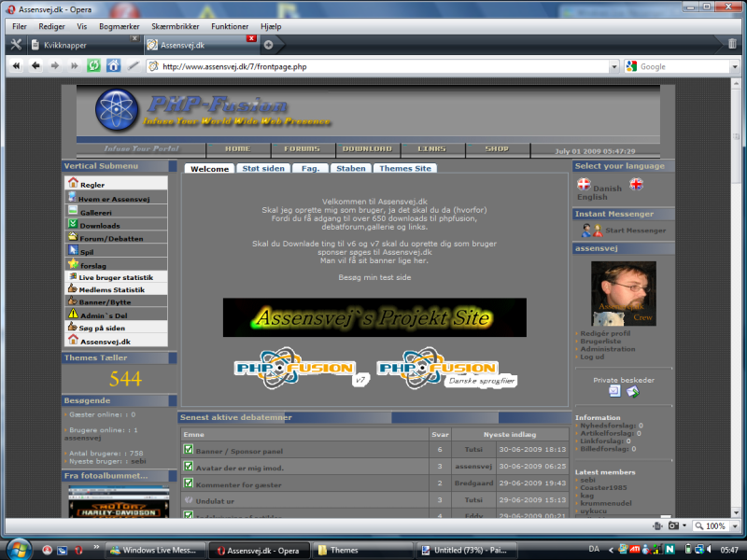Screen dimensions: 747x560
Task: Expand the quick launch overflow chevron
Action: (x=96, y=547)
